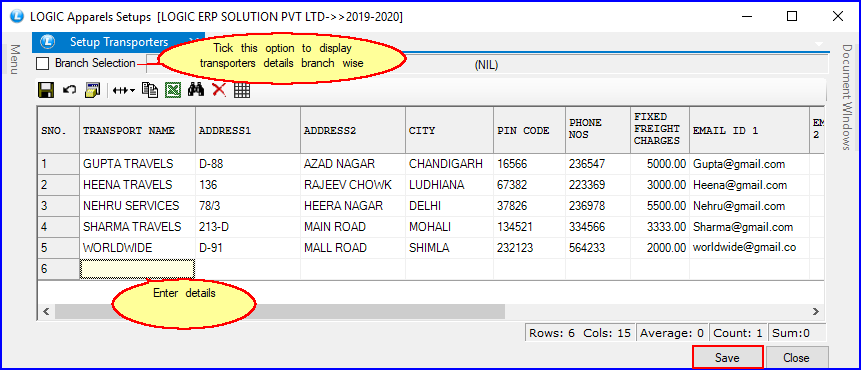Viewport: 861px width, 370px height.
Task: Click the undo arrow toolbar icon
Action: [x=69, y=89]
